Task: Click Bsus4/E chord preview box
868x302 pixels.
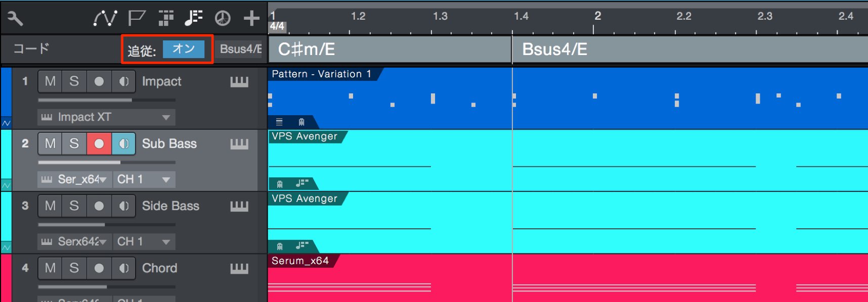Action: (240, 49)
